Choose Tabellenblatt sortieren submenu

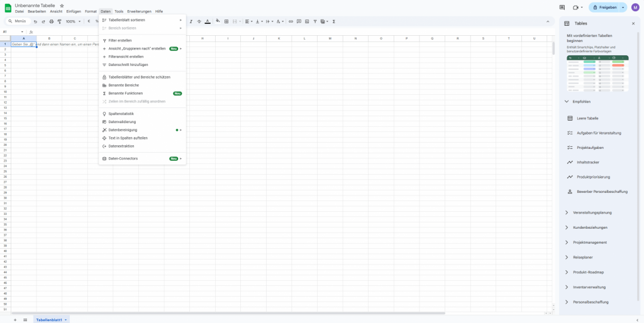[142, 19]
